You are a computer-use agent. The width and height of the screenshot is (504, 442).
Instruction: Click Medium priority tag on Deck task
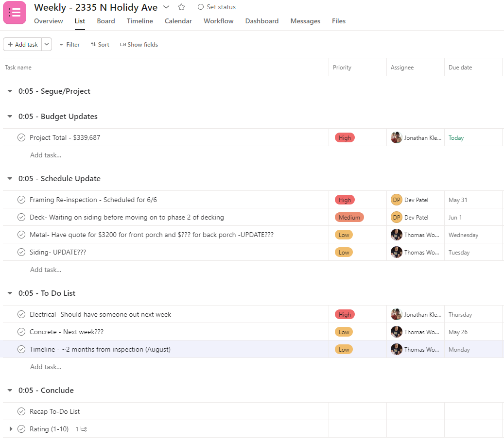coord(349,218)
